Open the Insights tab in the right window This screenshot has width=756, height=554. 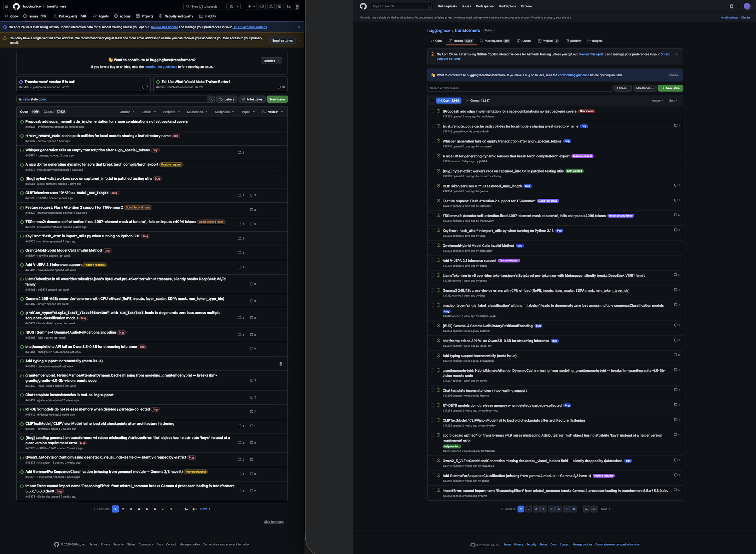(595, 41)
